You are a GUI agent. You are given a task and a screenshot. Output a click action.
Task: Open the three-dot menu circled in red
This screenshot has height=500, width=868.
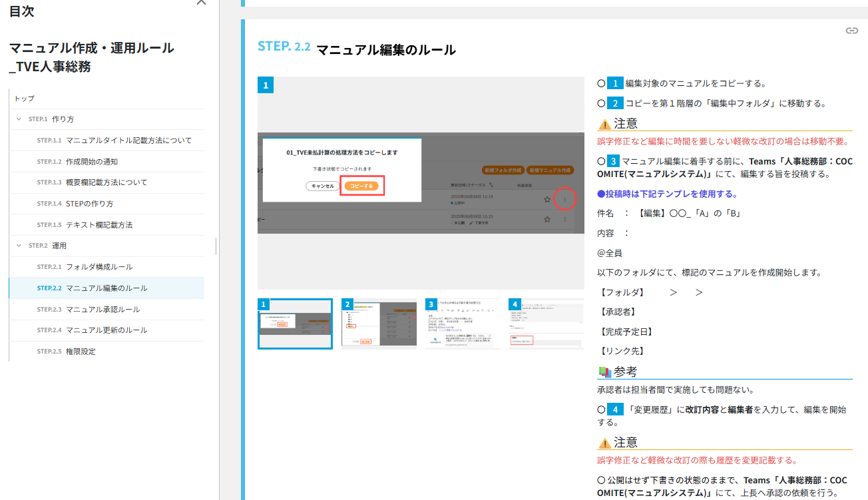coord(564,198)
